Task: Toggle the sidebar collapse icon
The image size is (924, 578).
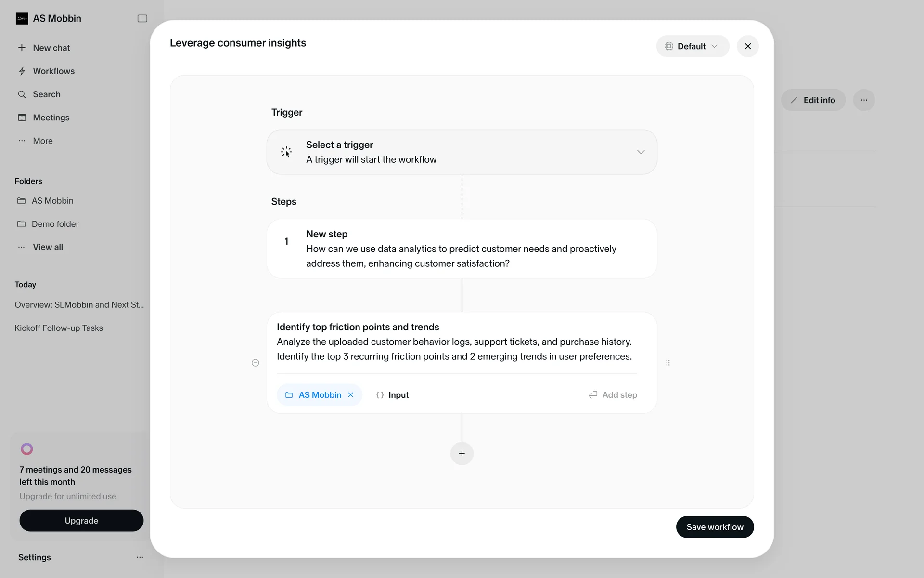Action: click(x=142, y=18)
